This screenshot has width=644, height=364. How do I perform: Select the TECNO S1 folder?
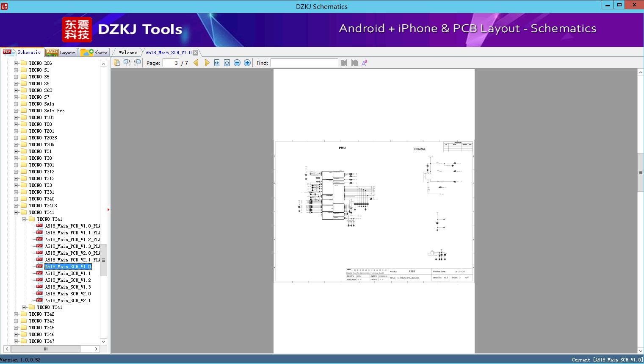pyautogui.click(x=39, y=70)
